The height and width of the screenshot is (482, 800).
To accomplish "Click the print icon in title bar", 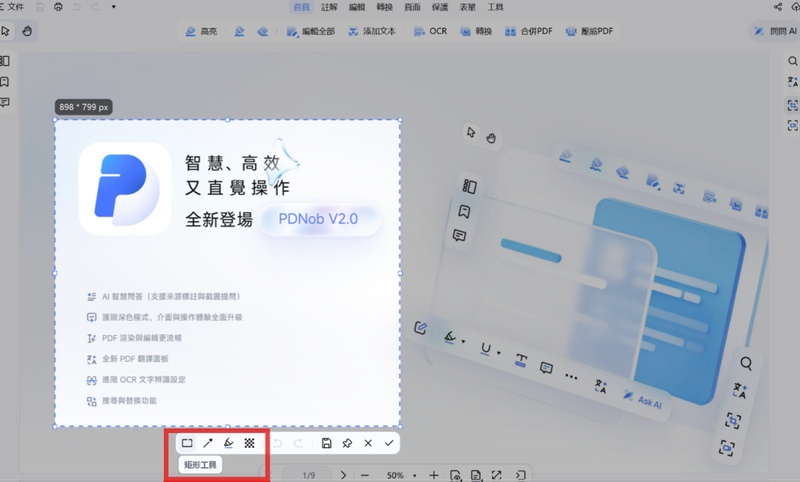I will click(58, 7).
